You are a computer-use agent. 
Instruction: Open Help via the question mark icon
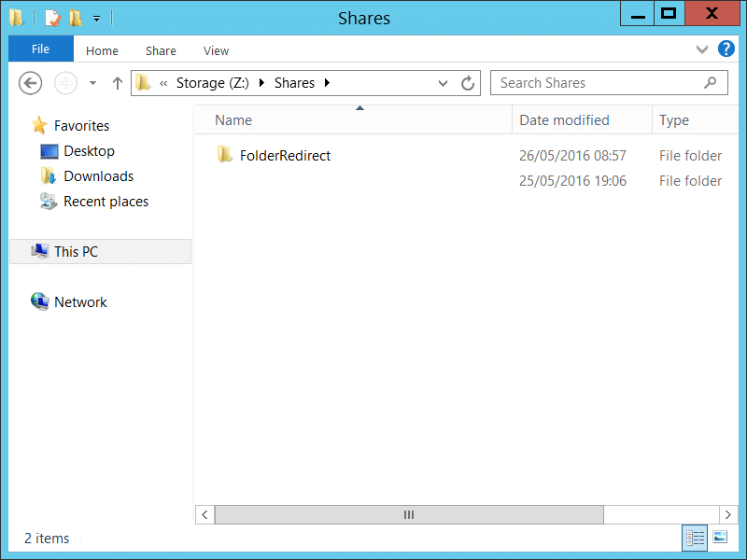pos(726,49)
